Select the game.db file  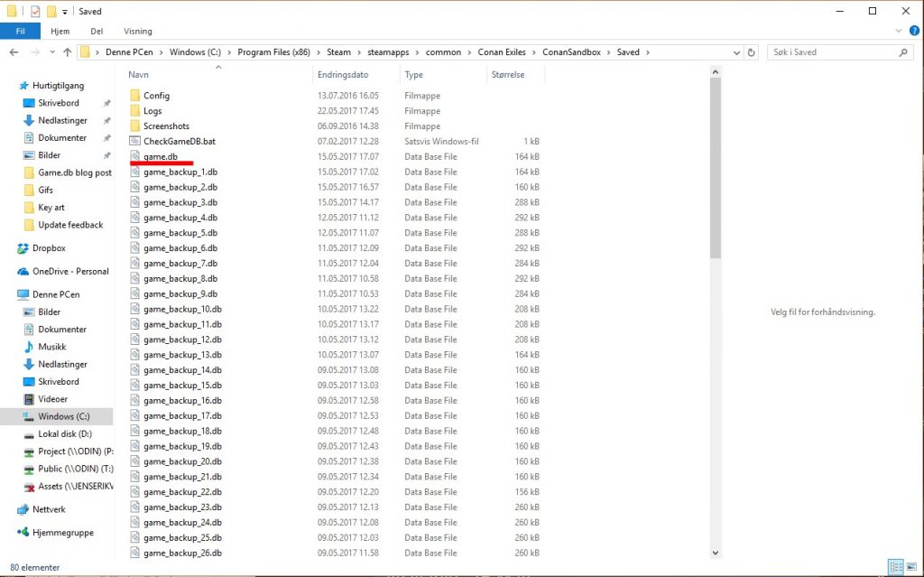(x=161, y=157)
